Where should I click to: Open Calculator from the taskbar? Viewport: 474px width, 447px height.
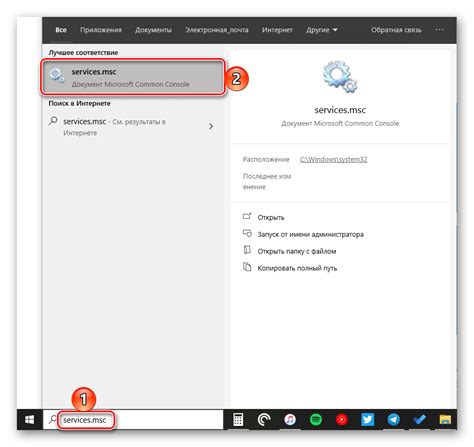[x=238, y=419]
